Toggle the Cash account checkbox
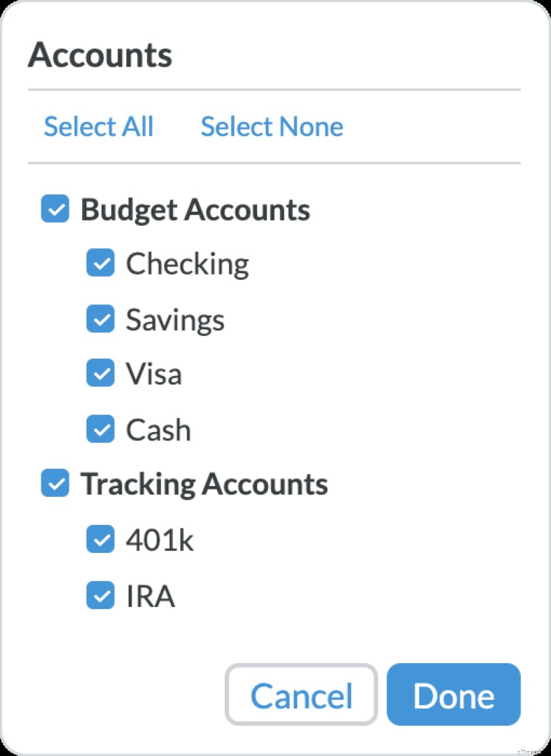 101,430
